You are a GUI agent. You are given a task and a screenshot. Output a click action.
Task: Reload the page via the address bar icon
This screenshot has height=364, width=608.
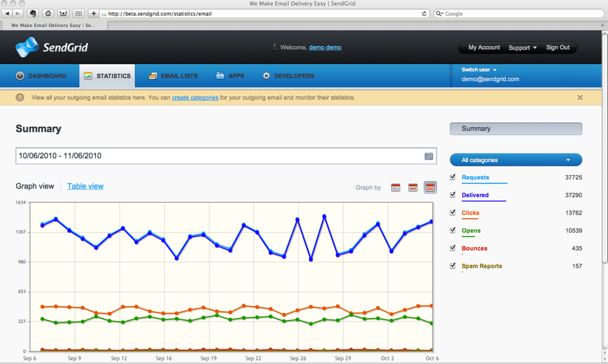click(424, 13)
